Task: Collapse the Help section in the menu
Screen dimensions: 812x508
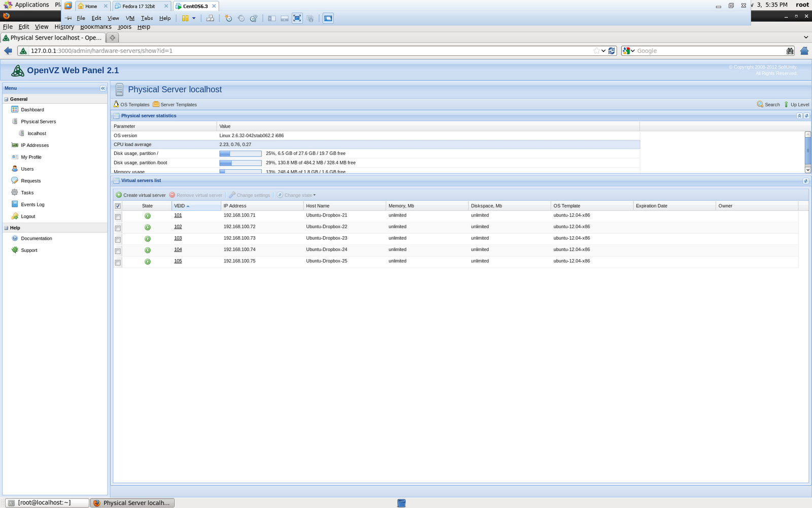Action: 6,228
